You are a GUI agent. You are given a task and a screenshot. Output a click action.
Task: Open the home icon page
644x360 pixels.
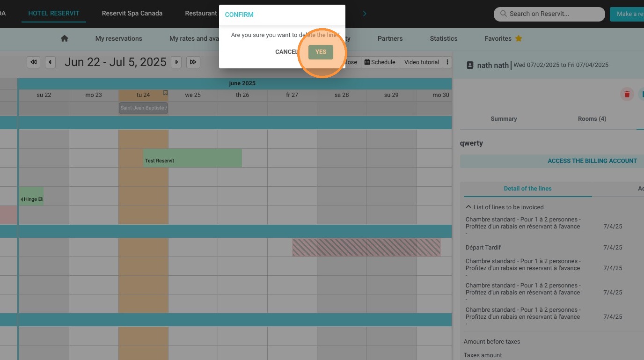click(65, 38)
